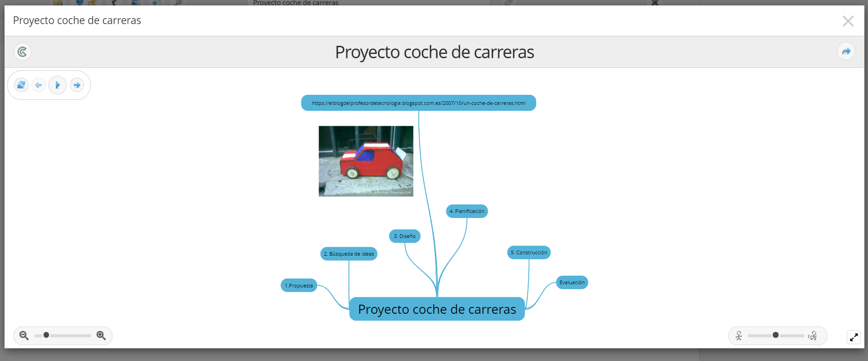868x361 pixels.
Task: Click the Mindomo logo icon in header
Action: pyautogui.click(x=22, y=52)
